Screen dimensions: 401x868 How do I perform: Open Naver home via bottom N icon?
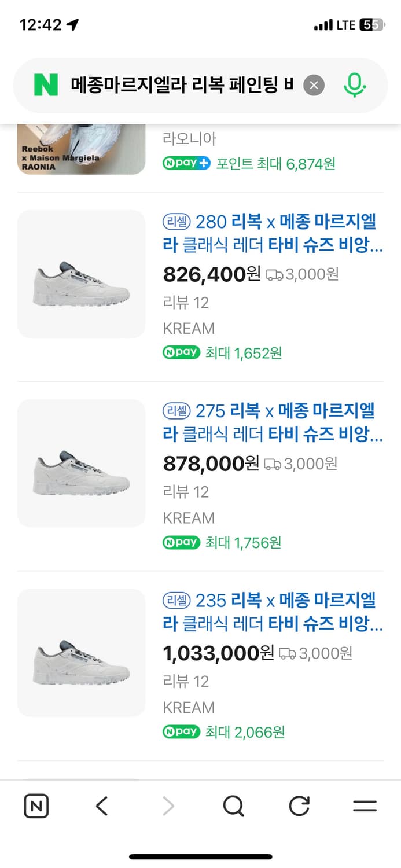(36, 805)
